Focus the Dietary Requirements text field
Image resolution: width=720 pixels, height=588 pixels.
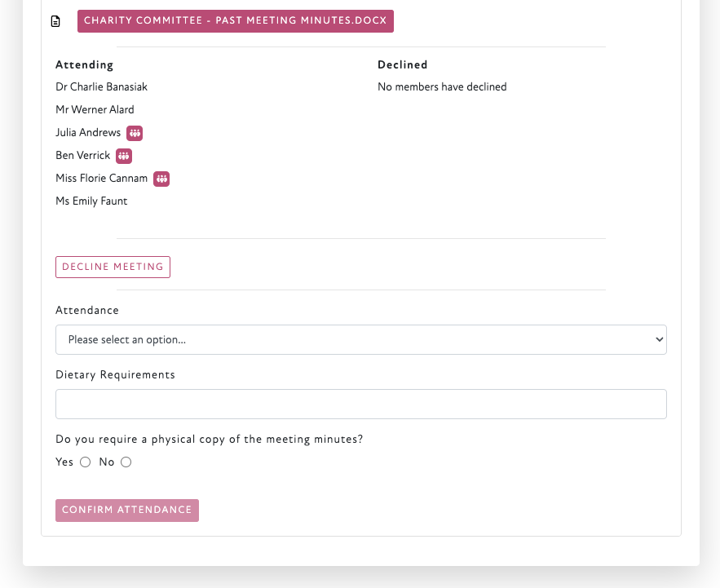pyautogui.click(x=360, y=405)
